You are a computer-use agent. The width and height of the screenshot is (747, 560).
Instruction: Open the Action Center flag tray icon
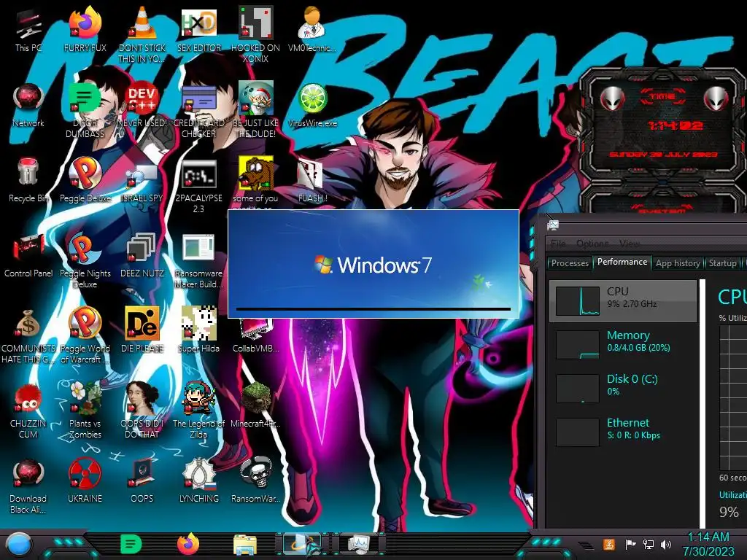pyautogui.click(x=630, y=544)
